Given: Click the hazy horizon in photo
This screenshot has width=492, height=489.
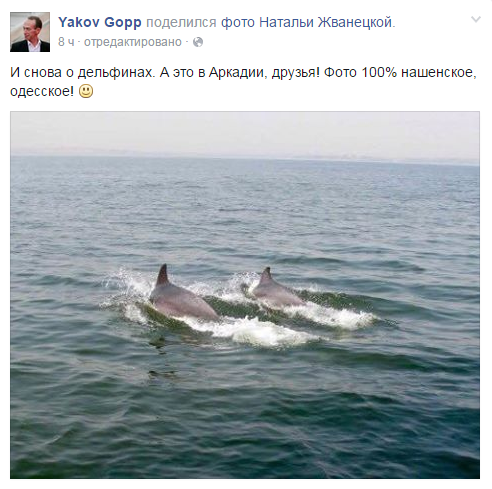Looking at the screenshot, I should 245,155.
